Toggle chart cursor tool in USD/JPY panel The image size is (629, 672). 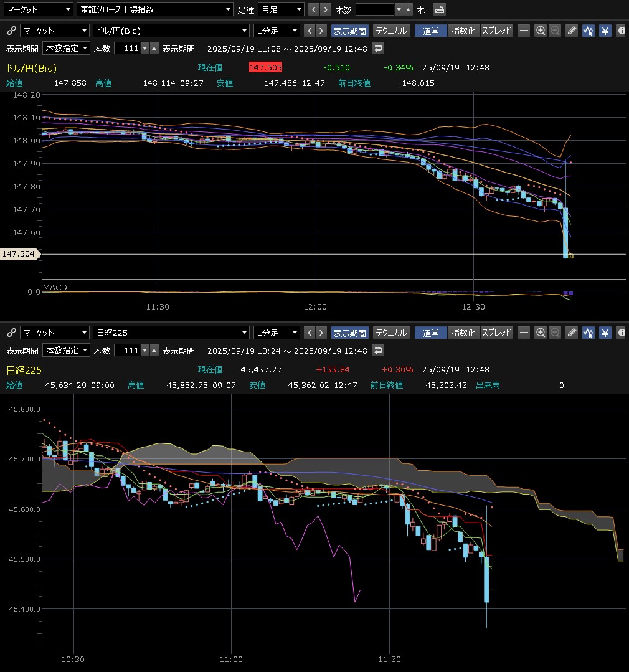[589, 31]
